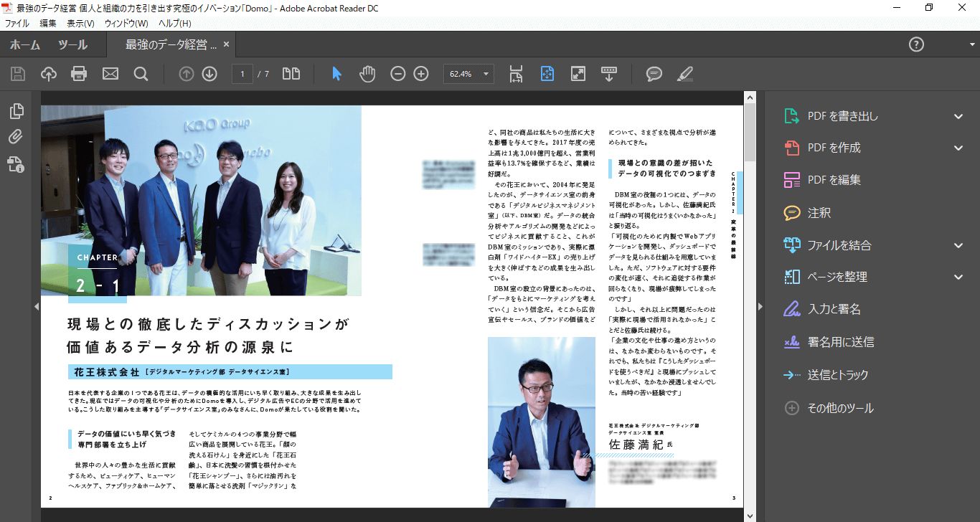Add a sticky note comment
This screenshot has height=522, width=980.
click(654, 73)
